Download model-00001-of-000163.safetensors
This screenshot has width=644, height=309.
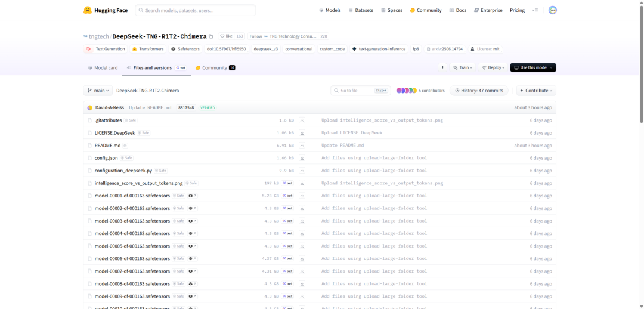coord(302,196)
